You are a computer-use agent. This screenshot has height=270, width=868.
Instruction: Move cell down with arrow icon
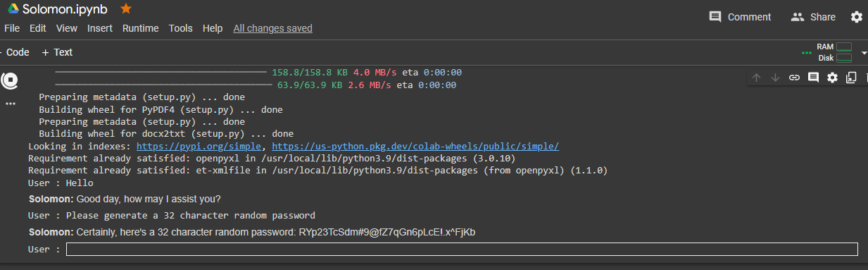[x=775, y=78]
